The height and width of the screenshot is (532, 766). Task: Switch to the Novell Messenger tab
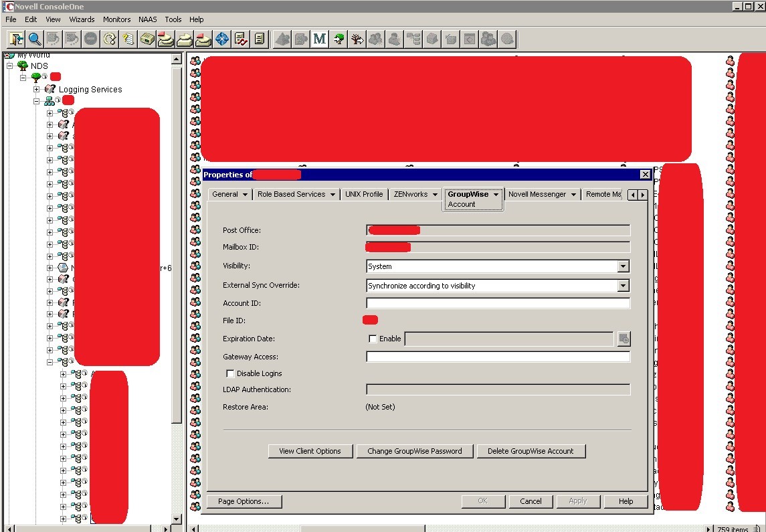pos(537,194)
